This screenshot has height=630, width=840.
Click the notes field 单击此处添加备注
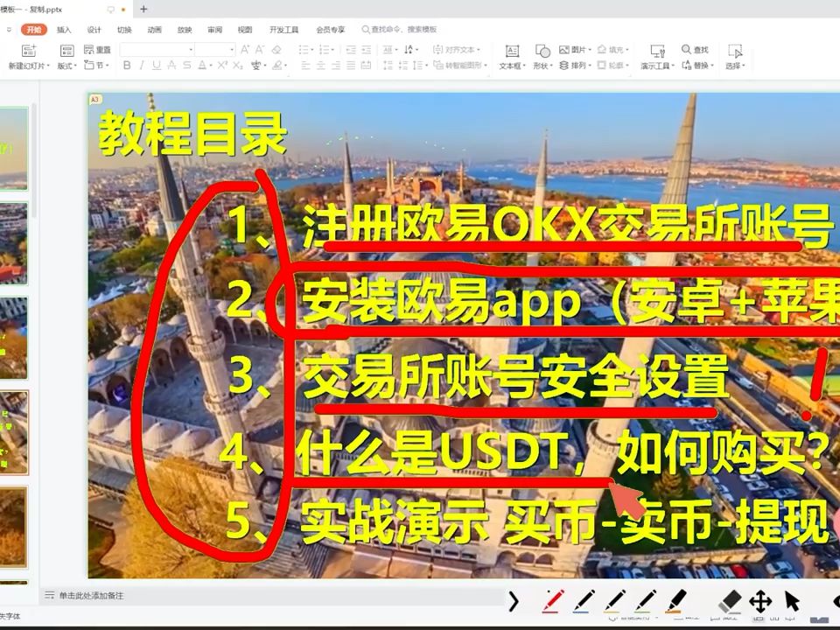point(91,596)
